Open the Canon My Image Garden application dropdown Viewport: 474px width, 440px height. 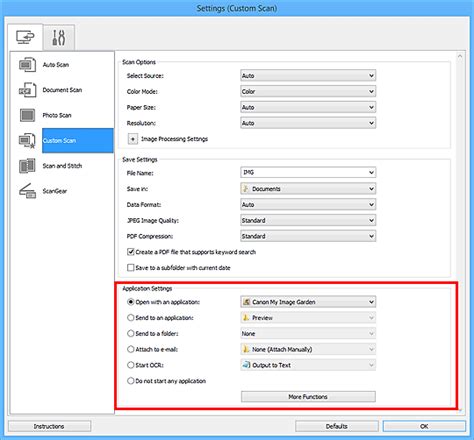tap(308, 302)
